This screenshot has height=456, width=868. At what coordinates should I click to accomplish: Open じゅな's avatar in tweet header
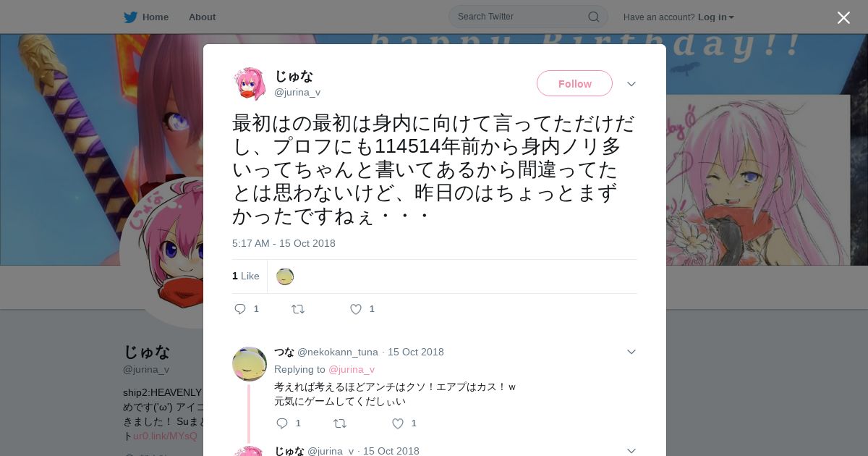pos(250,84)
